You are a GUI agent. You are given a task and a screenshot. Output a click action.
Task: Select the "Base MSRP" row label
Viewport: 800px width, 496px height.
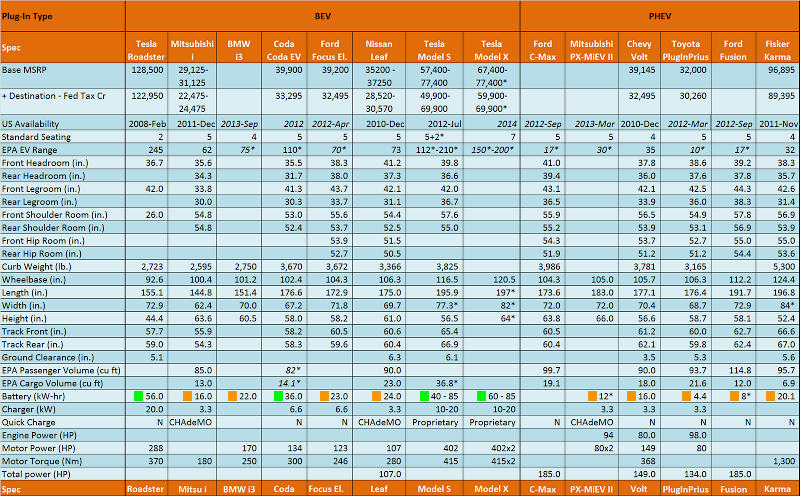pyautogui.click(x=24, y=70)
